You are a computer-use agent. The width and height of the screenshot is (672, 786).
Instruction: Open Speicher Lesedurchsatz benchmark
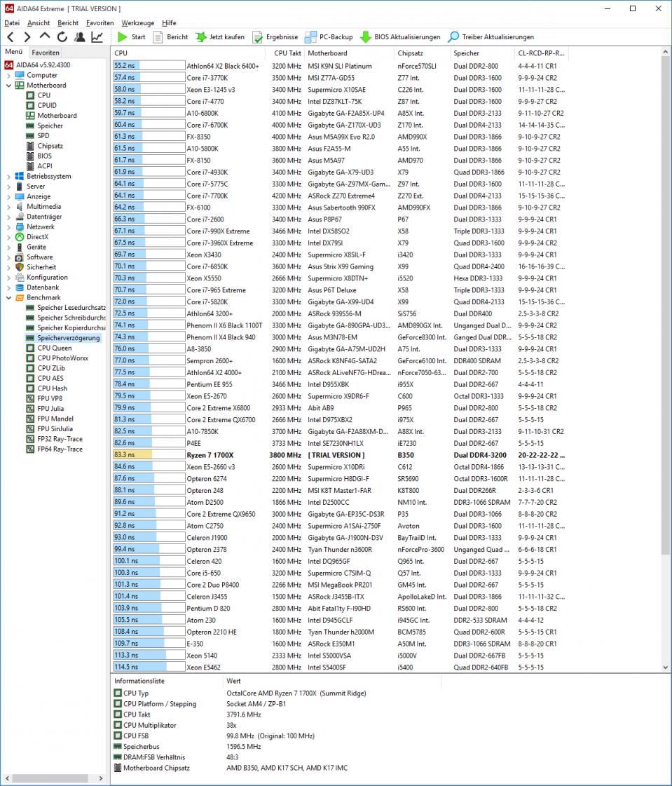click(x=66, y=307)
